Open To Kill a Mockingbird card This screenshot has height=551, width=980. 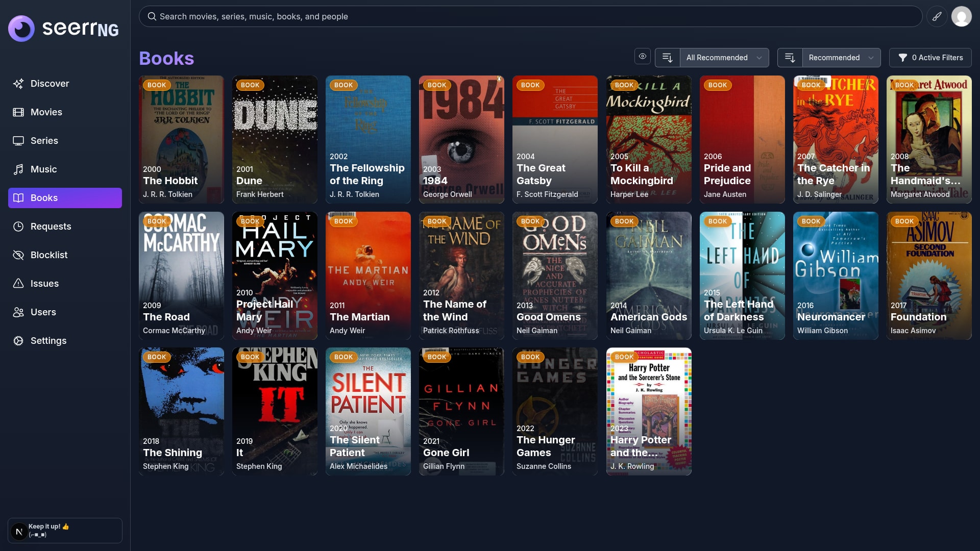pyautogui.click(x=649, y=140)
